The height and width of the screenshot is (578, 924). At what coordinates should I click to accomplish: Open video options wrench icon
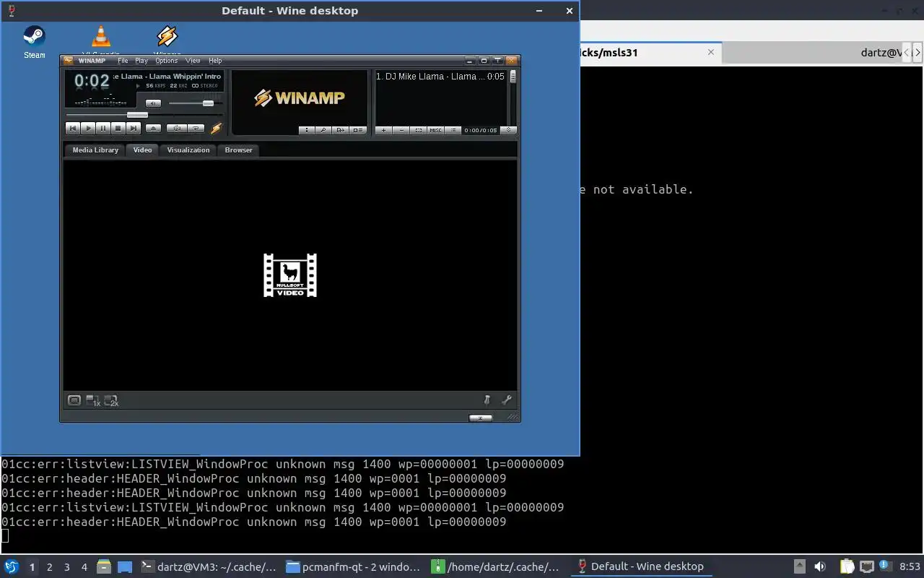click(506, 400)
